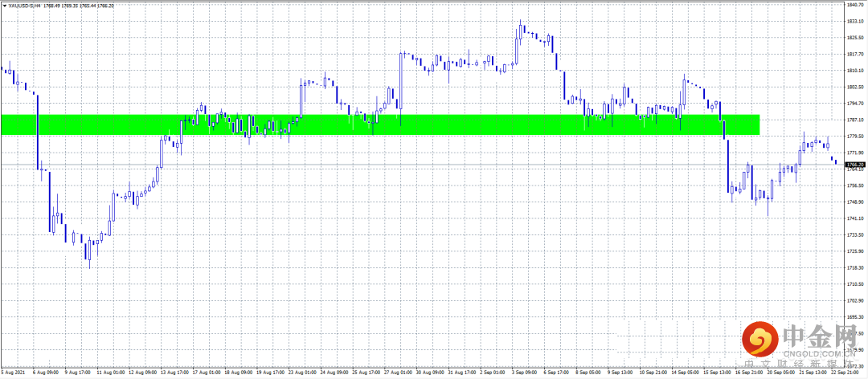Click the 14 Sep 05:00 time label

[686, 374]
